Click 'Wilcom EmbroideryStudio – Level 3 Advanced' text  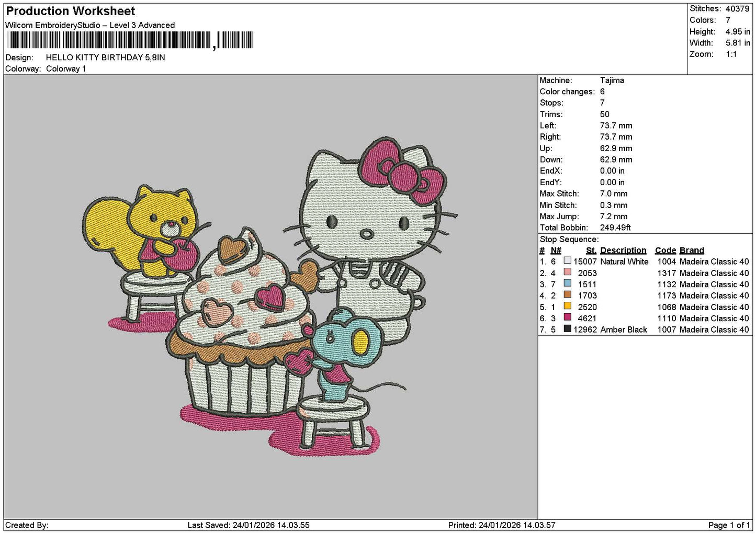coord(90,25)
